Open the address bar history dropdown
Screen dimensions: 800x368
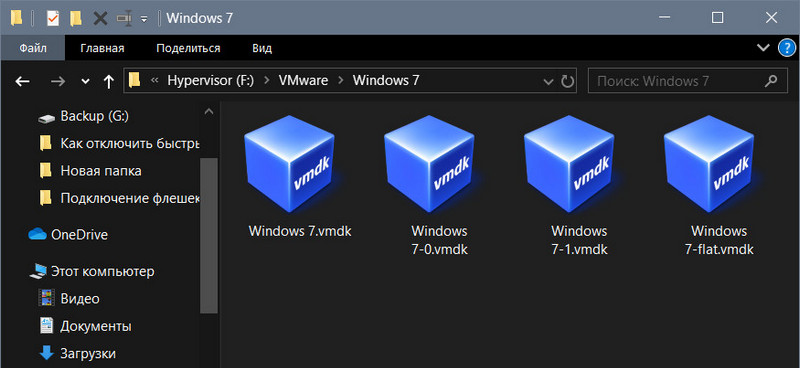point(548,82)
